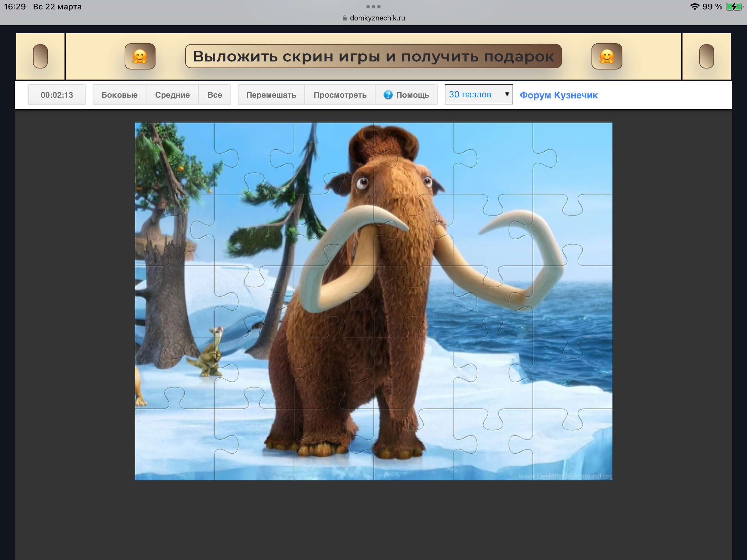The width and height of the screenshot is (747, 560).
Task: Click the dropdown arrow next to 30 пазлов
Action: point(507,94)
